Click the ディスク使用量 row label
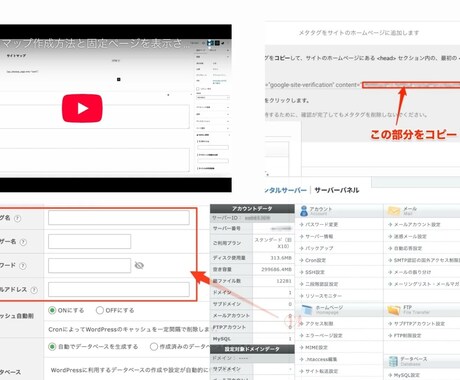The image size is (460, 380). point(229,258)
